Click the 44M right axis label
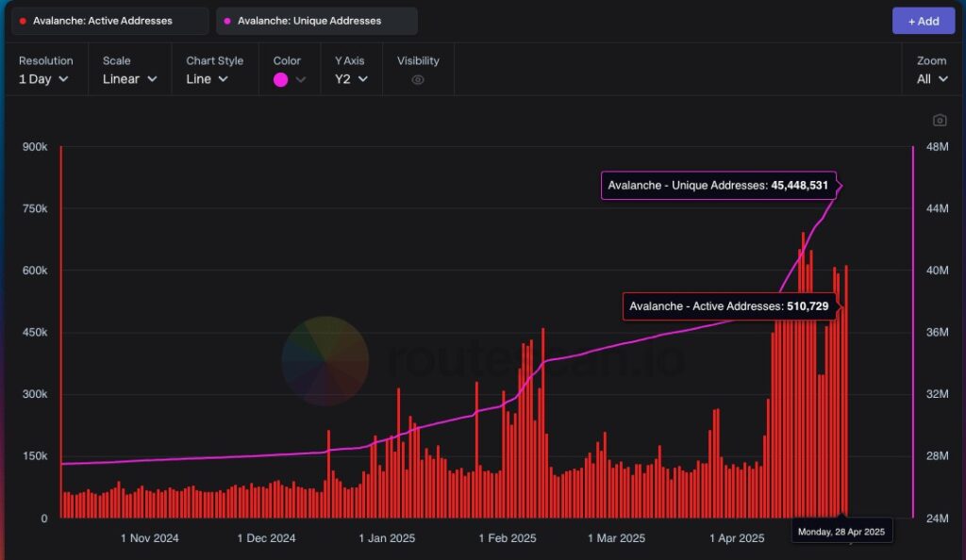 [937, 208]
